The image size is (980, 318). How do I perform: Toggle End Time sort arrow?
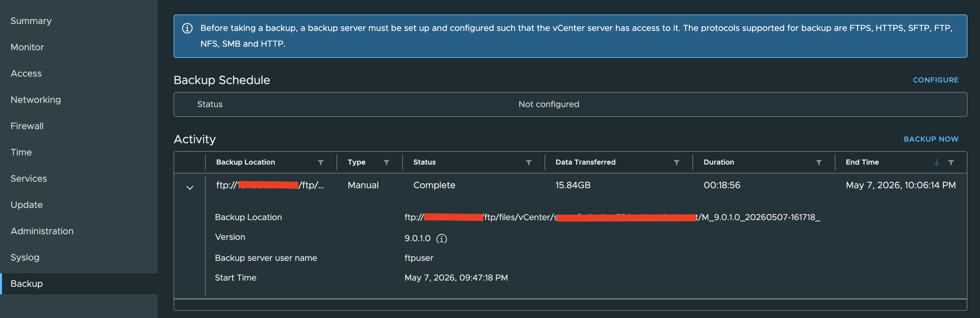[936, 162]
